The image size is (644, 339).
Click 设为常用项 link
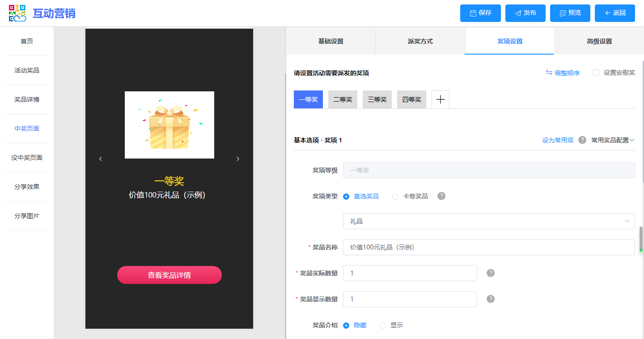[x=558, y=140]
